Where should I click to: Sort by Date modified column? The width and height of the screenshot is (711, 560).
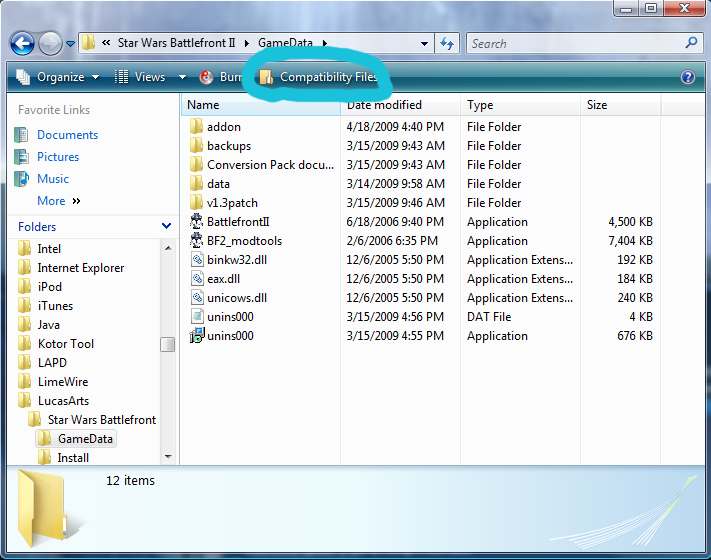[x=400, y=105]
